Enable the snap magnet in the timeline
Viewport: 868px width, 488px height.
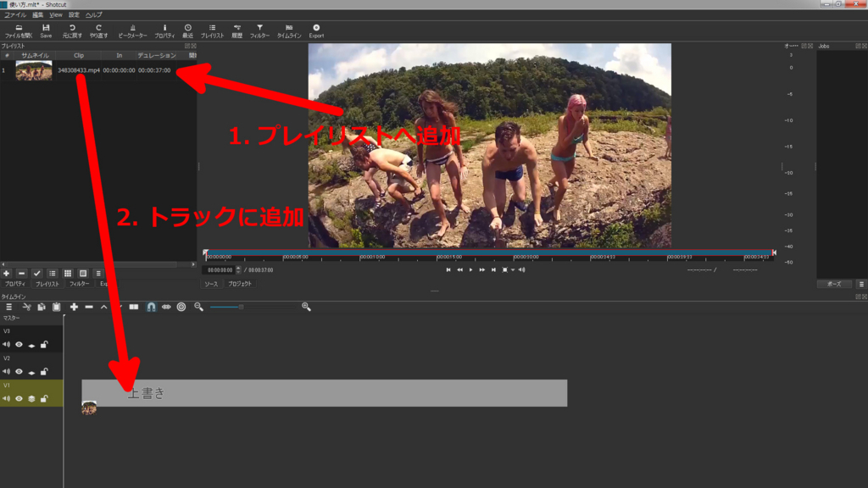coord(150,306)
